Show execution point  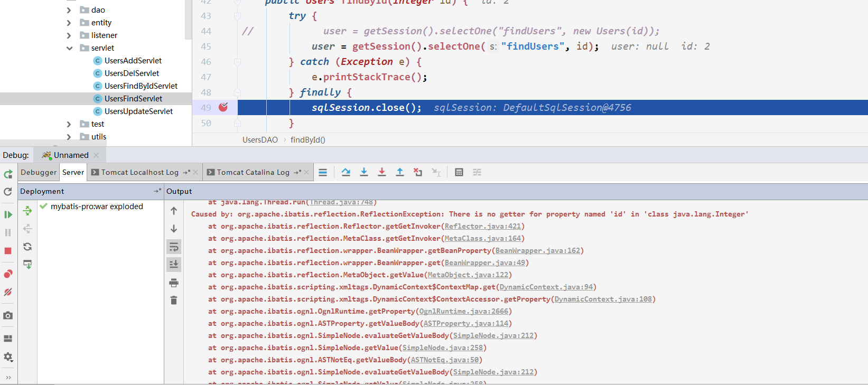323,172
